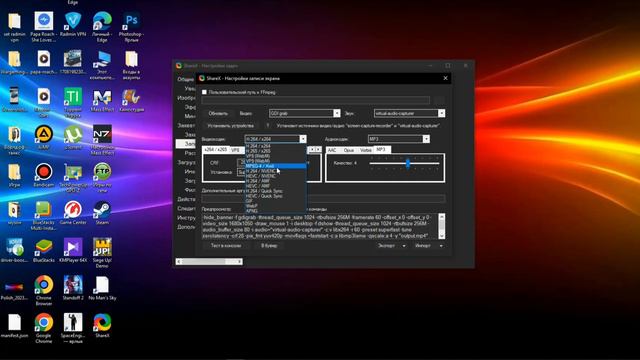The height and width of the screenshot is (360, 640).
Task: Choose WebP in codec list
Action: pyautogui.click(x=276, y=206)
